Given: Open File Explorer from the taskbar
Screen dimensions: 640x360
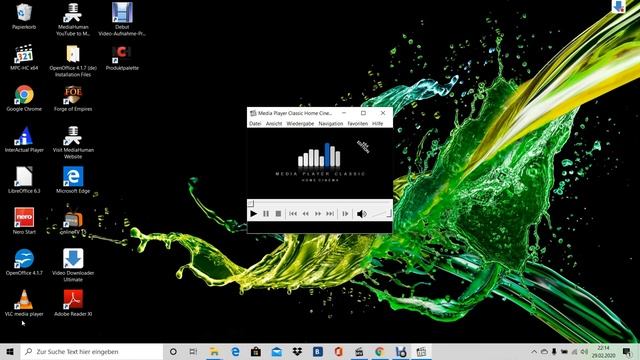Looking at the screenshot, I should (214, 351).
